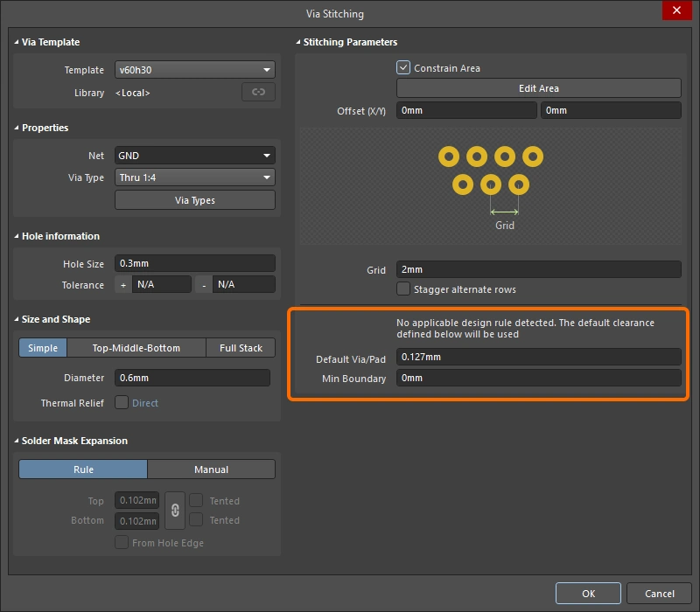Select the Full Stack tab
Screen dimensions: 700x612
(241, 348)
